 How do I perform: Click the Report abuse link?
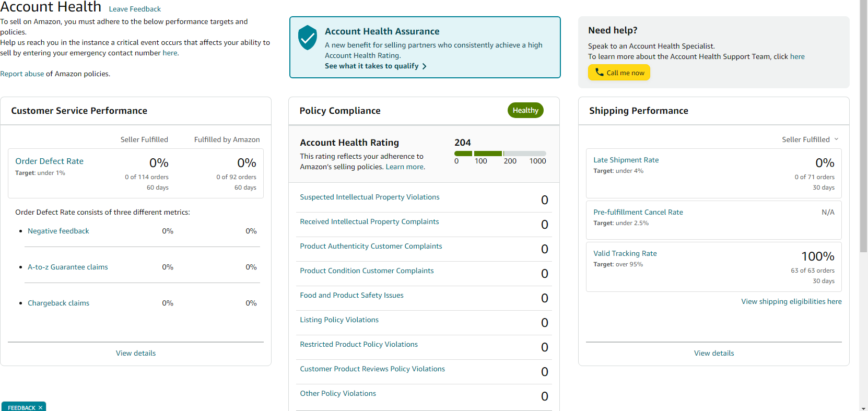[x=22, y=74]
